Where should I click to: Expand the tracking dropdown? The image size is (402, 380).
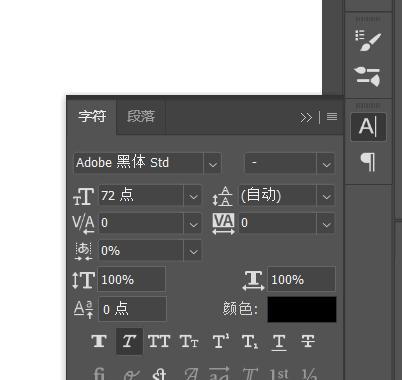click(326, 223)
